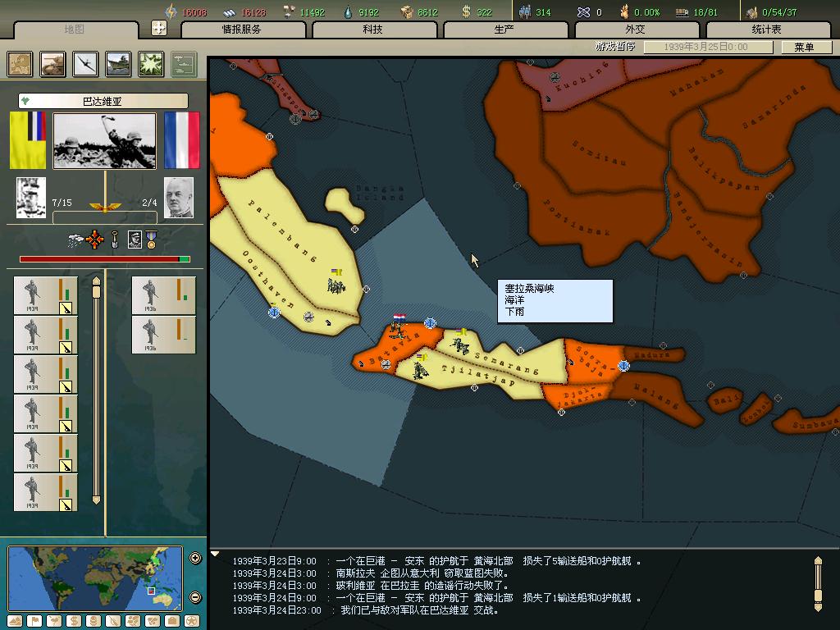Click the defending general's portrait
Viewport: 840px width, 630px height.
[x=178, y=198]
